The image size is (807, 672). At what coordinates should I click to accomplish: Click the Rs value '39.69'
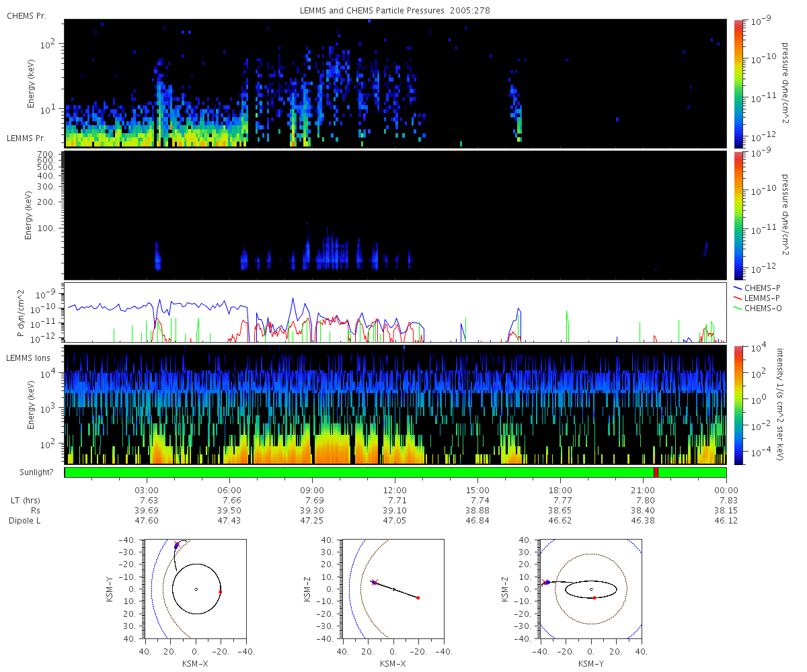147,511
